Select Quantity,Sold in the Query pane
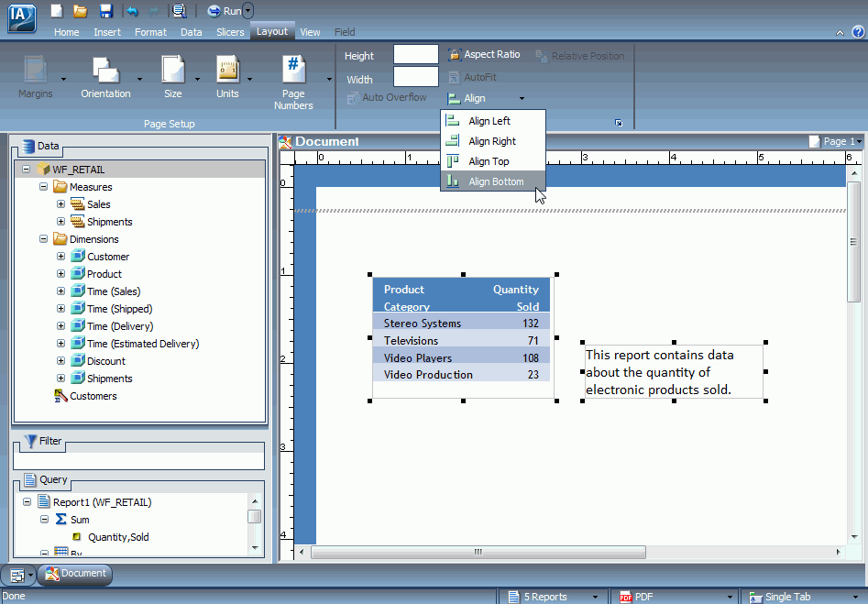 tap(118, 537)
